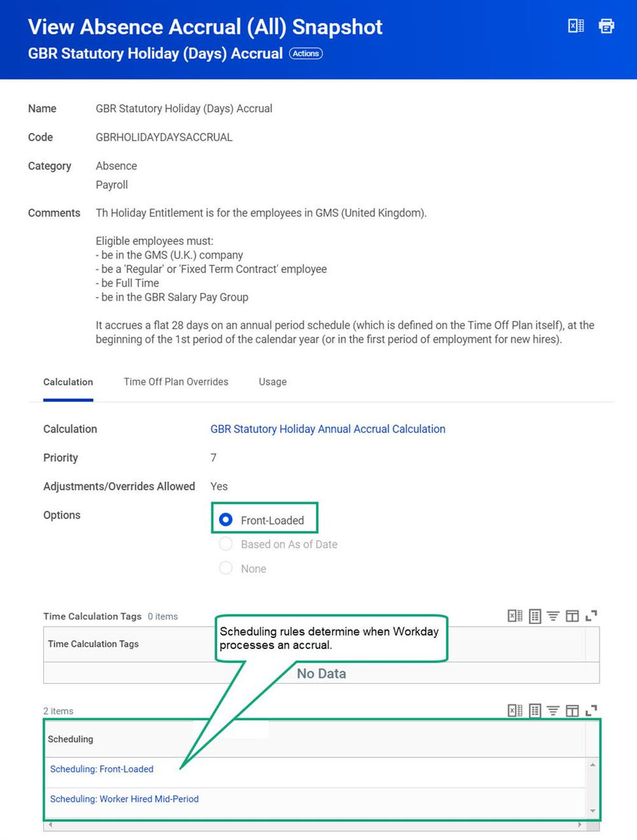The image size is (637, 840).
Task: Click the Scheduling grid down scroll arrow
Action: 592,811
